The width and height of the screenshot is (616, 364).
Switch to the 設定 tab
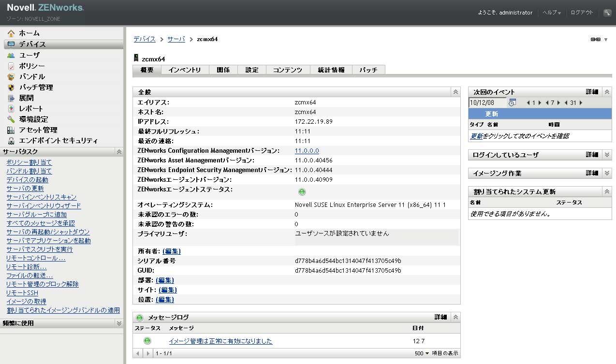tap(252, 70)
